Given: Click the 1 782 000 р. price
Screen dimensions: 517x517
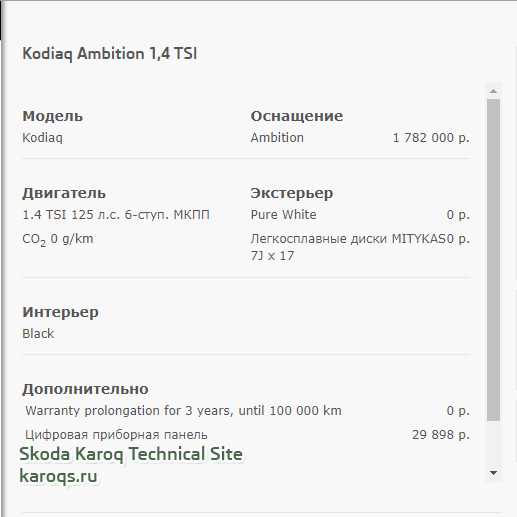Looking at the screenshot, I should 431,138.
